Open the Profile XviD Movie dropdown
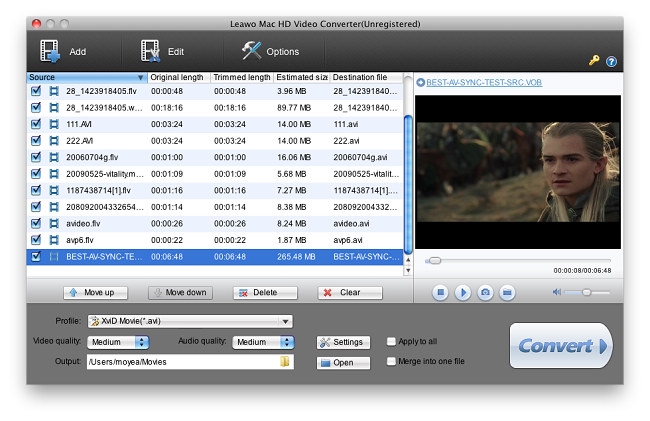The image size is (650, 421). 190,321
